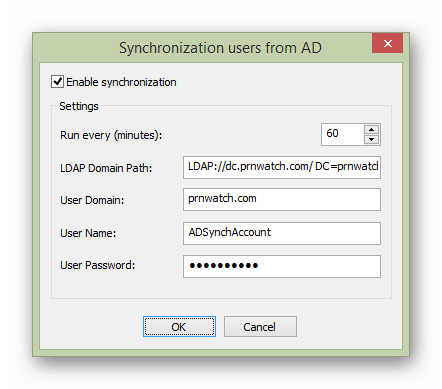Increase Run every minutes with up arrow
This screenshot has width=442, height=389.
coord(371,129)
